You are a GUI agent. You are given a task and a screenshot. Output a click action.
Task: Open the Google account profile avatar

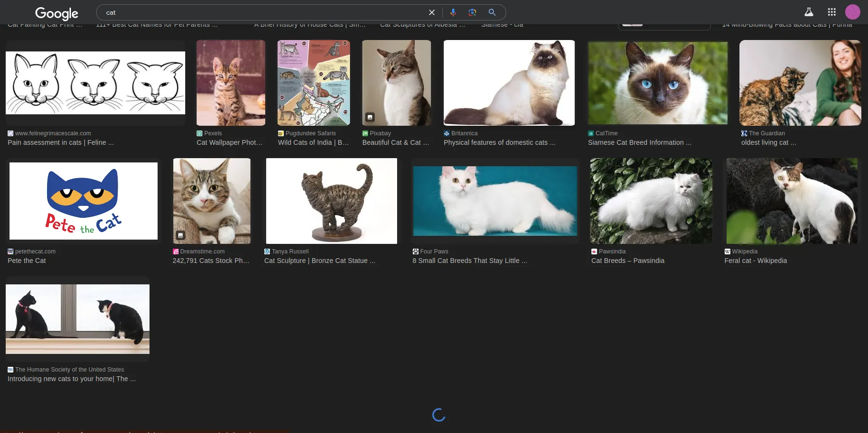coord(852,12)
